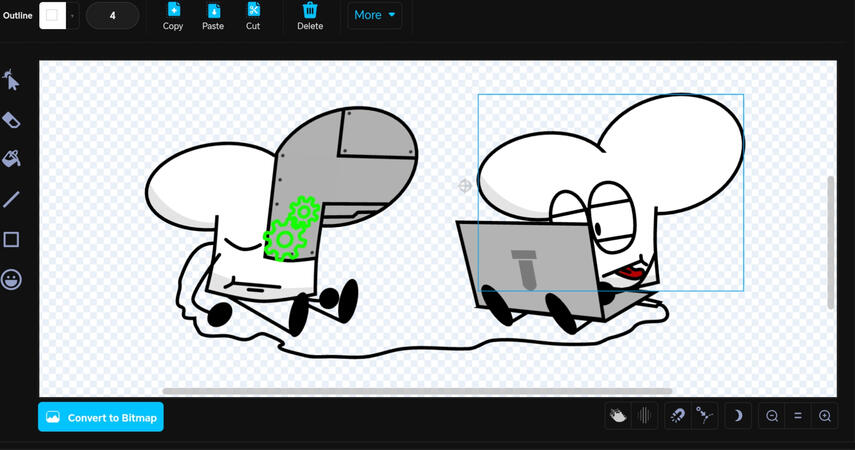Click the white Outline color swatch
This screenshot has height=450, width=855.
pos(52,15)
